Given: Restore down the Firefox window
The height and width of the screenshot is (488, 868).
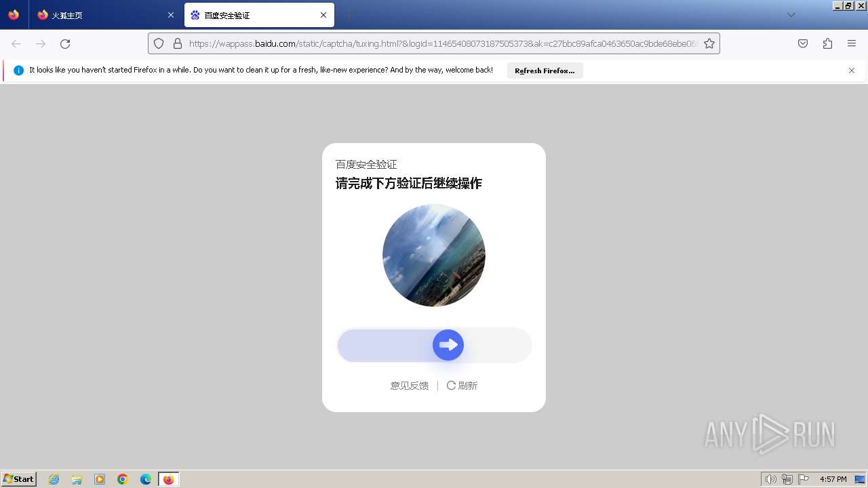Looking at the screenshot, I should click(849, 5).
